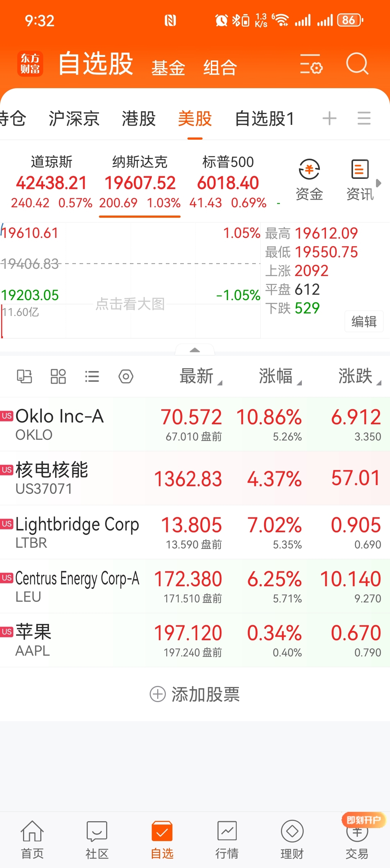Viewport: 390px width, 868px height.
Task: Select the 道琼斯 index card
Action: point(51,182)
